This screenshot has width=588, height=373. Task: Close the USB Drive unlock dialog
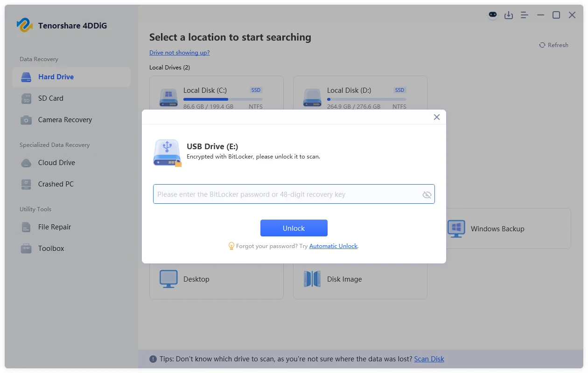point(437,117)
